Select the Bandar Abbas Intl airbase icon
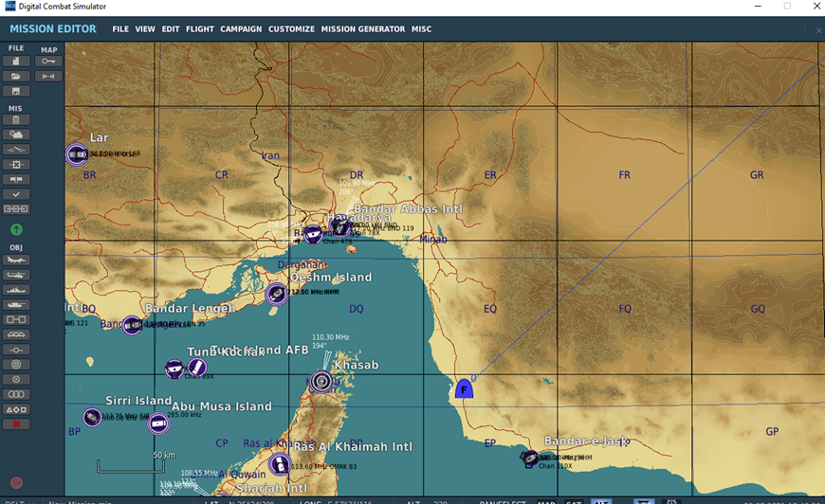825x504 pixels. [339, 226]
